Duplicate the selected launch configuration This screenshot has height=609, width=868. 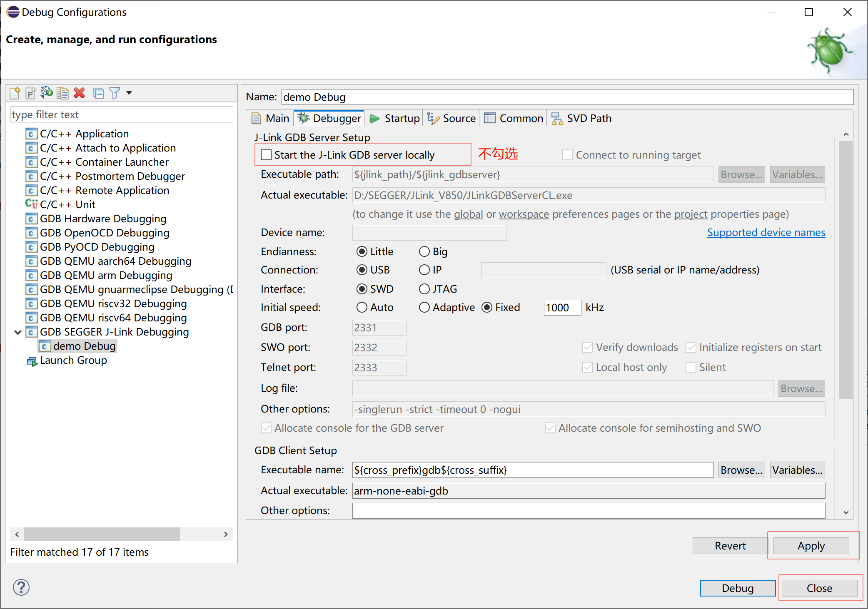point(63,93)
